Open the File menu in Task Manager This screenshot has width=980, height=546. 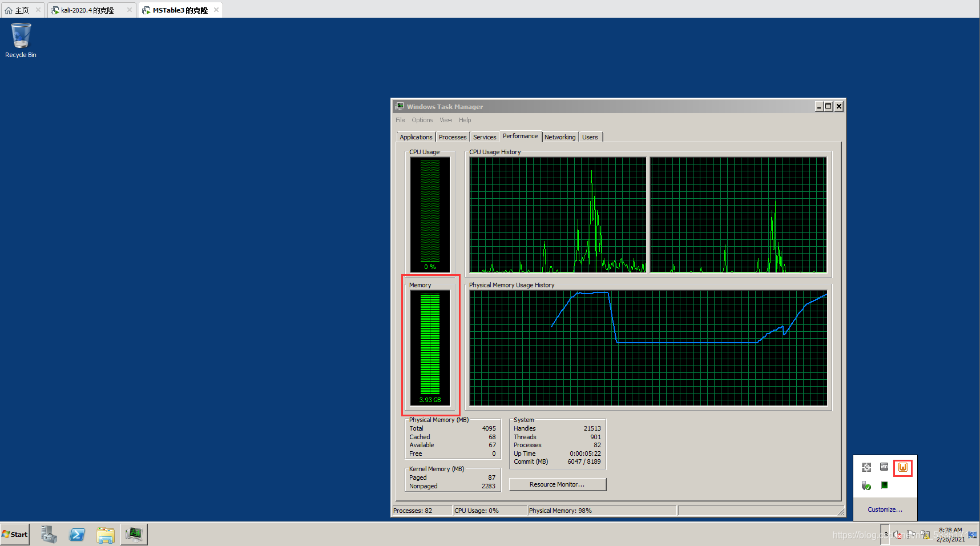coord(400,120)
